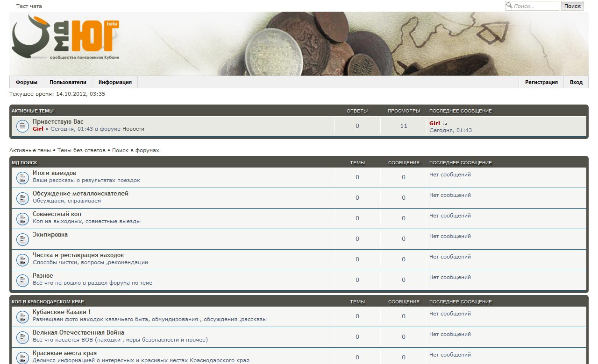The height and width of the screenshot is (364, 598).
Task: Click the Вход login button
Action: coord(576,82)
